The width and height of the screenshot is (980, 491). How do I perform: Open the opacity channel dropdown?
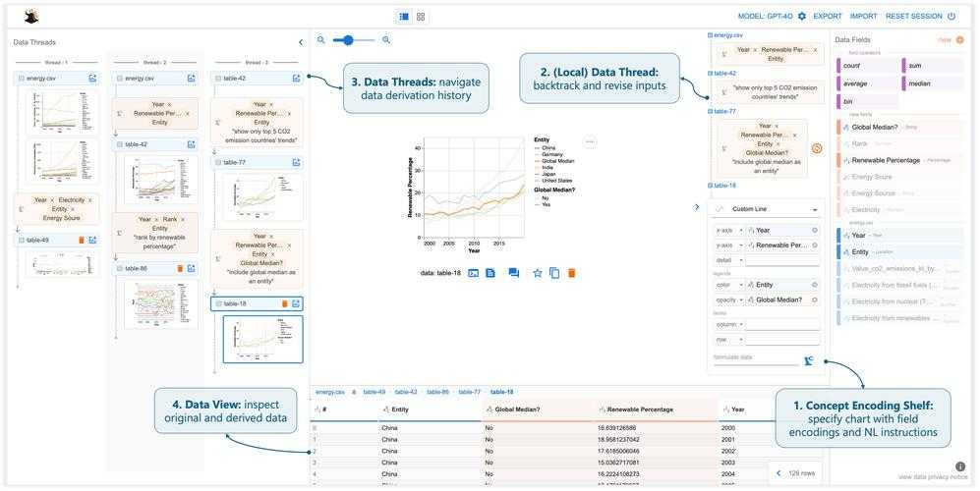point(728,300)
